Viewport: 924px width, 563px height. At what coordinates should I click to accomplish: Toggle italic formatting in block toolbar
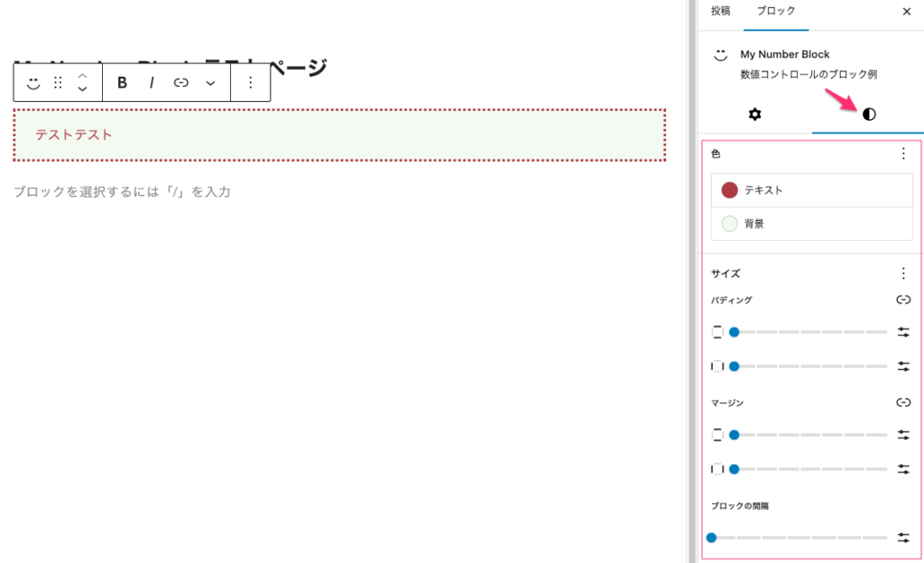click(152, 83)
